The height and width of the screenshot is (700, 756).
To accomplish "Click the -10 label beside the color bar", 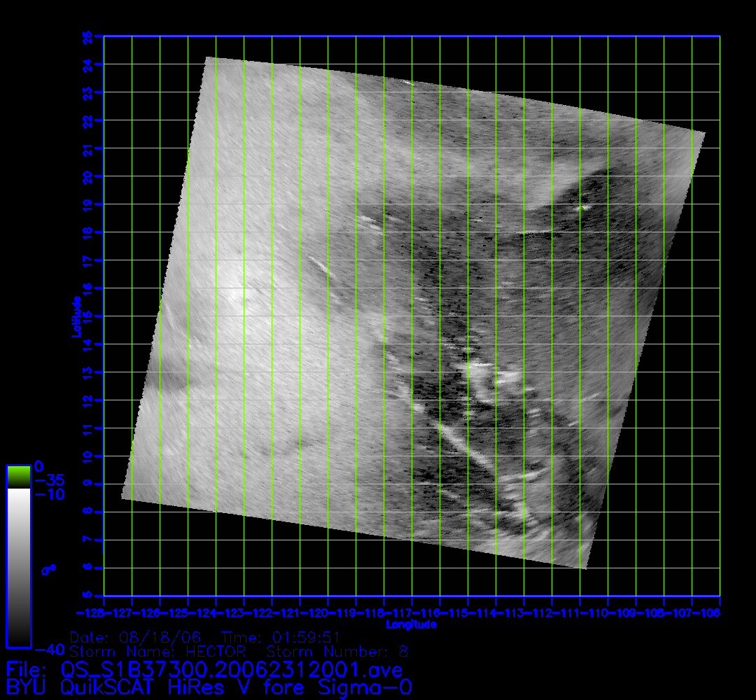I will pos(50,494).
